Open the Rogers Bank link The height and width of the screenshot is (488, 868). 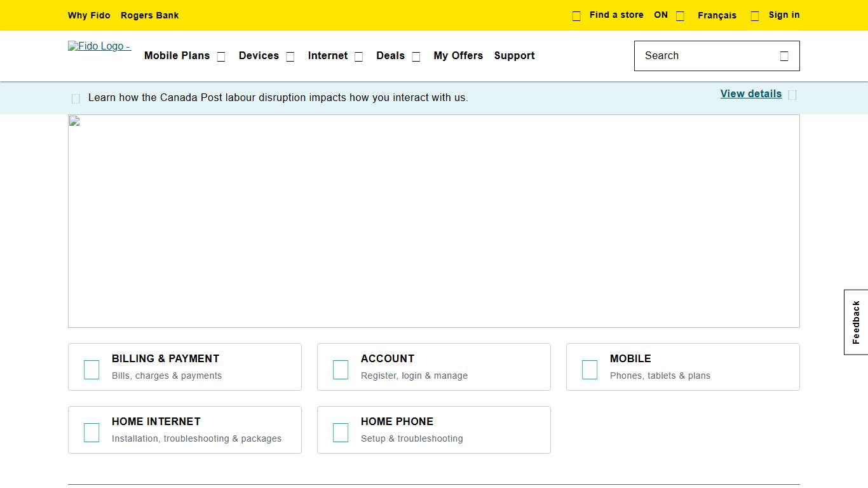tap(149, 15)
